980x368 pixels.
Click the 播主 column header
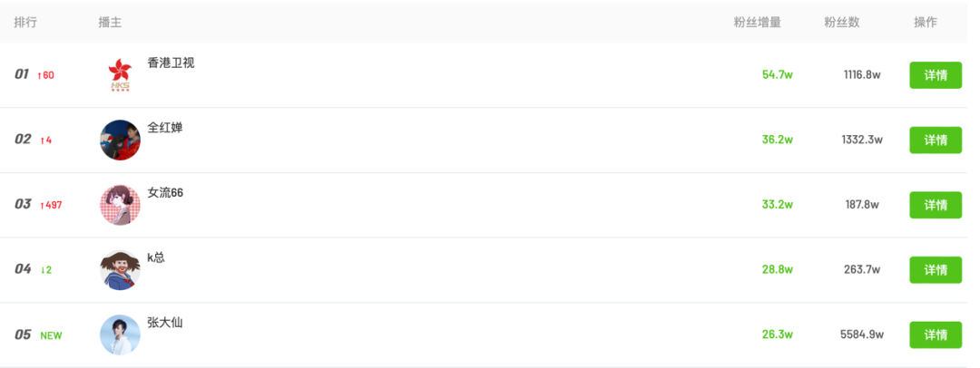[x=110, y=22]
